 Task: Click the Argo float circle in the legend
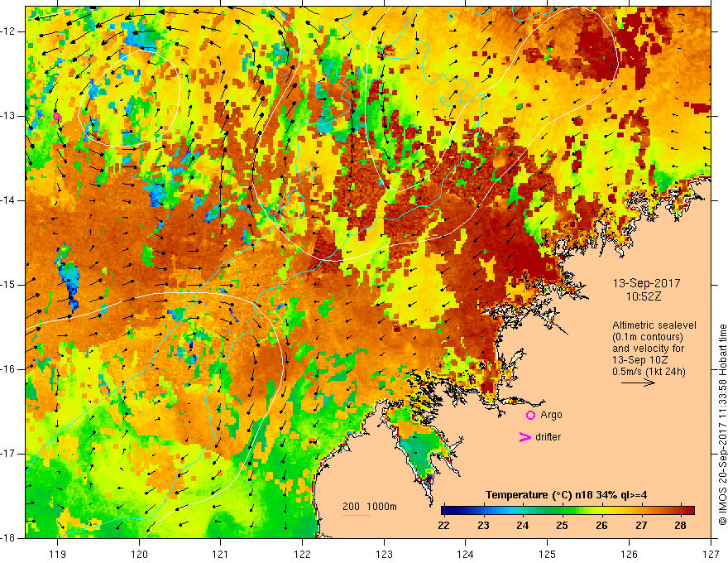pos(530,416)
